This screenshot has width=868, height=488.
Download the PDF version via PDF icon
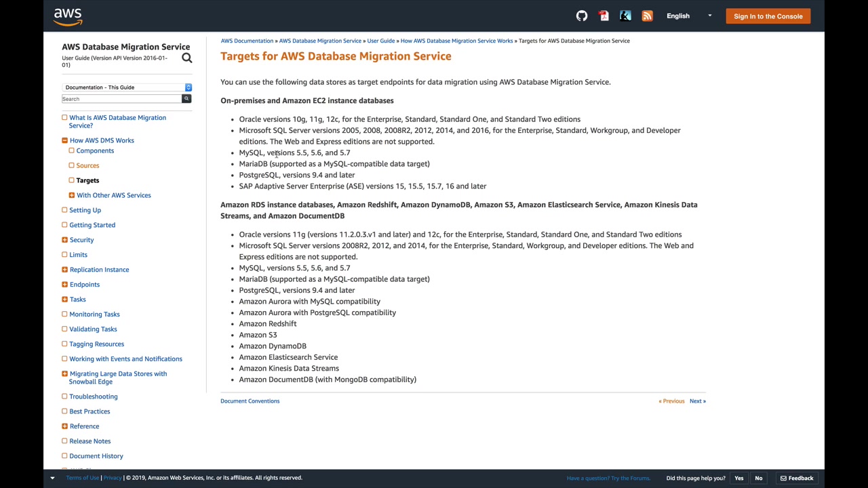pos(604,16)
